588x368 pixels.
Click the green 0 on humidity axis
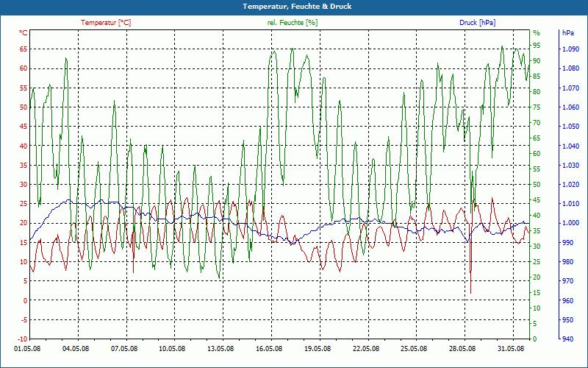coord(535,339)
